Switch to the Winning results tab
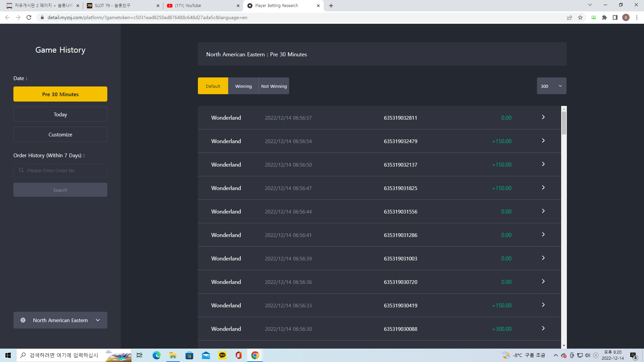Screen dimensions: 644x362 244,86
